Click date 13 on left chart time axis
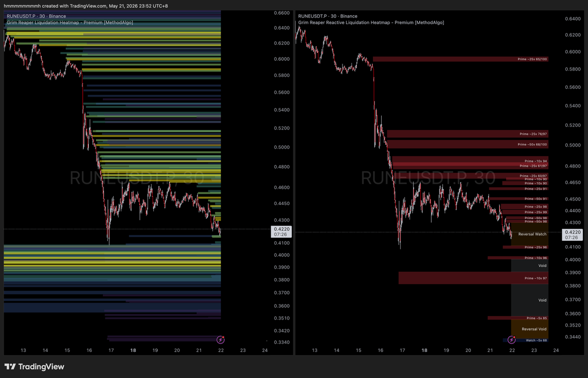Viewport: 588px width, 378px height. pyautogui.click(x=23, y=351)
